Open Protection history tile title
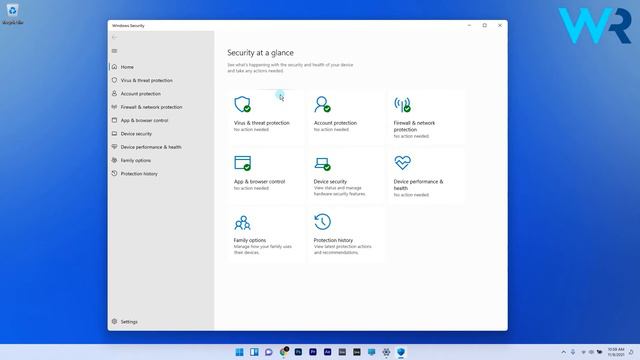Viewport: 640px width, 360px height. (333, 240)
